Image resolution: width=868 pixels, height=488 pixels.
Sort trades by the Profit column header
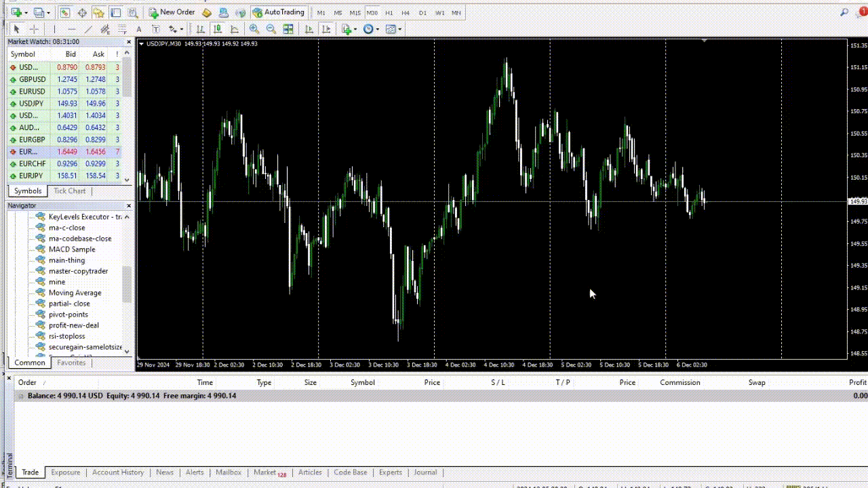[858, 382]
